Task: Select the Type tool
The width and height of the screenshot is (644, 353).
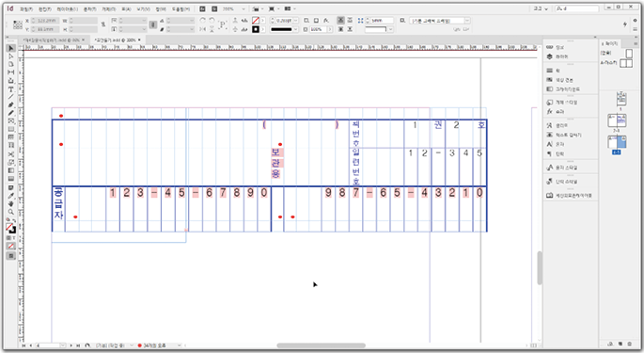Action: 11,88
